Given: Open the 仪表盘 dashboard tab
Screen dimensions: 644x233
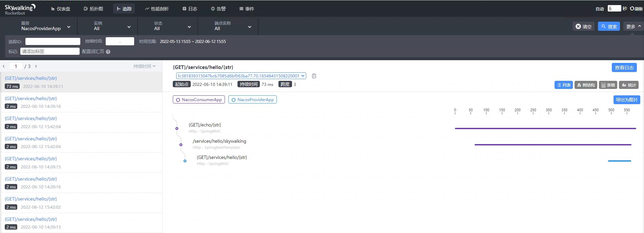Looking at the screenshot, I should click(x=61, y=9).
